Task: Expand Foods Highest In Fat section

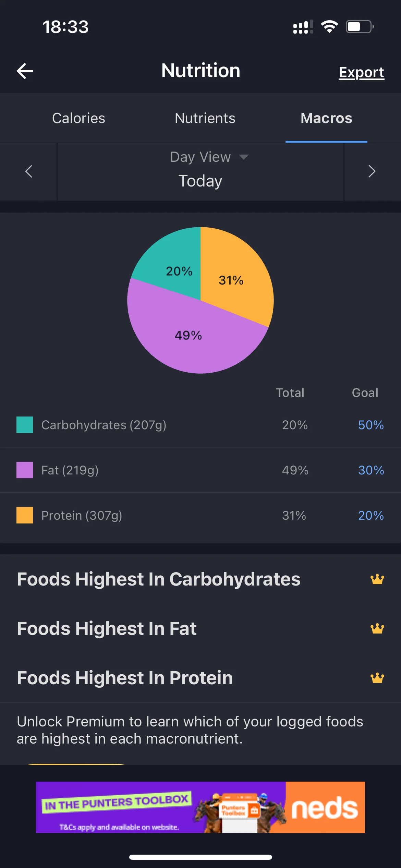Action: click(200, 629)
